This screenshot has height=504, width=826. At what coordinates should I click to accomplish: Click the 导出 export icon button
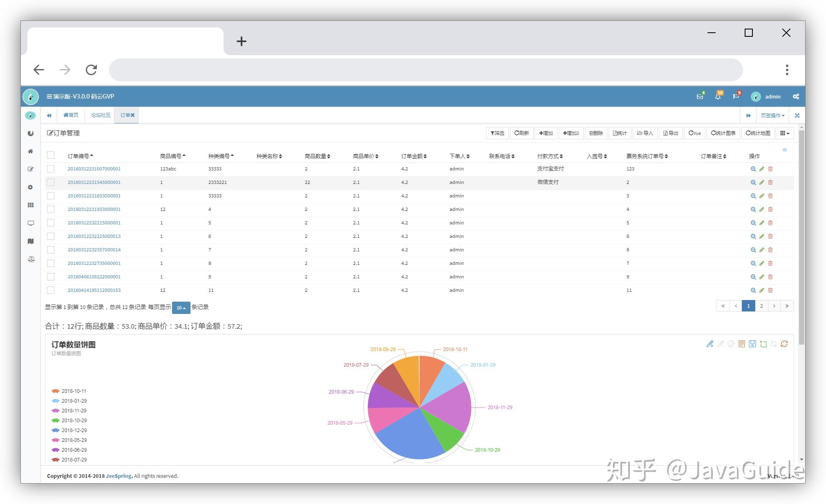tap(670, 133)
